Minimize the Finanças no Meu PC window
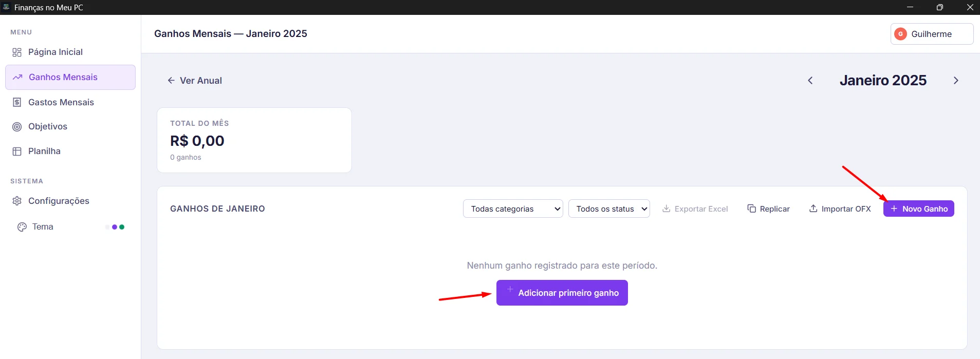The width and height of the screenshot is (980, 359). click(x=910, y=7)
